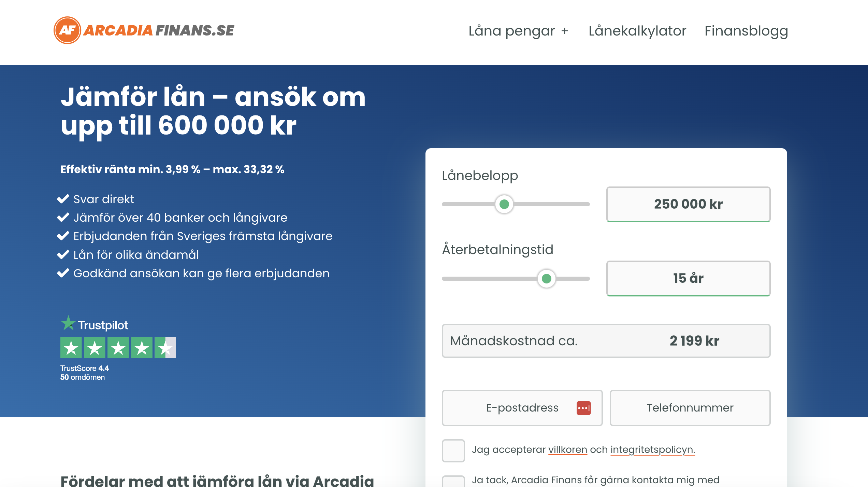Click the orange AF circle logo icon
Screen dimensions: 868x487
(x=67, y=30)
